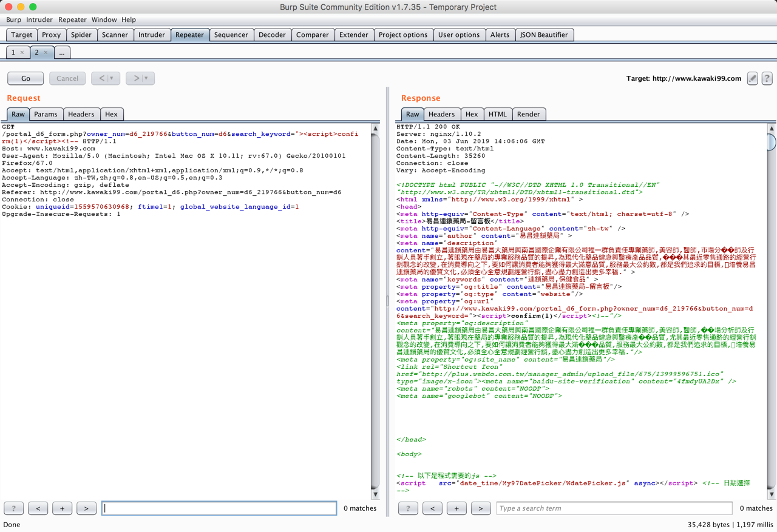Show response HTML view
This screenshot has width=777, height=532.
[498, 114]
